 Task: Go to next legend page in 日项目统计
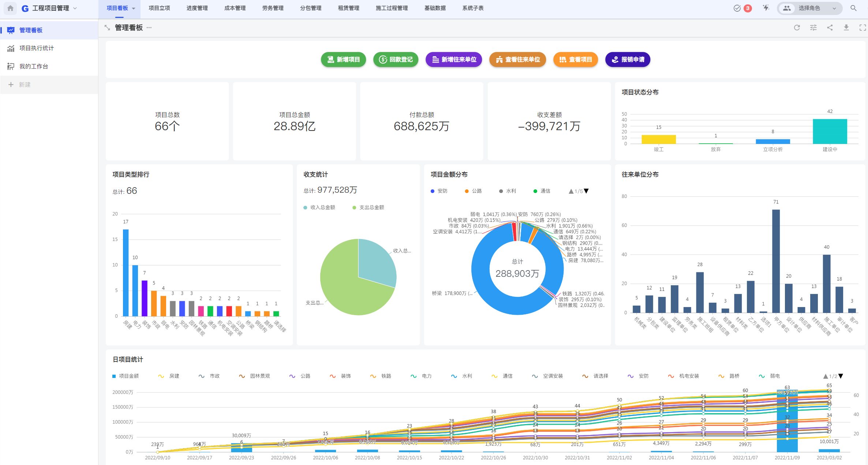(x=841, y=376)
